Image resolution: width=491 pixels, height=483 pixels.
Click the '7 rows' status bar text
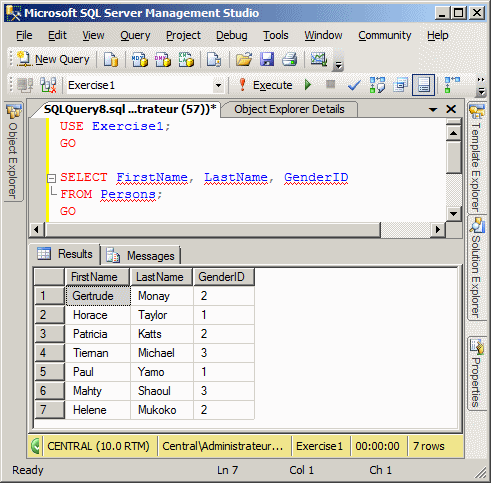429,446
